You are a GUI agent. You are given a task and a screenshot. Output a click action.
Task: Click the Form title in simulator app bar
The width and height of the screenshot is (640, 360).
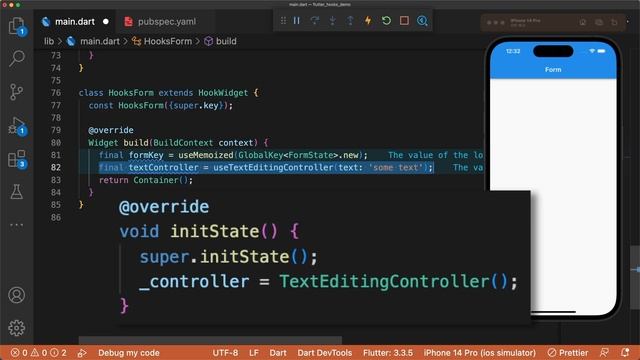click(553, 70)
